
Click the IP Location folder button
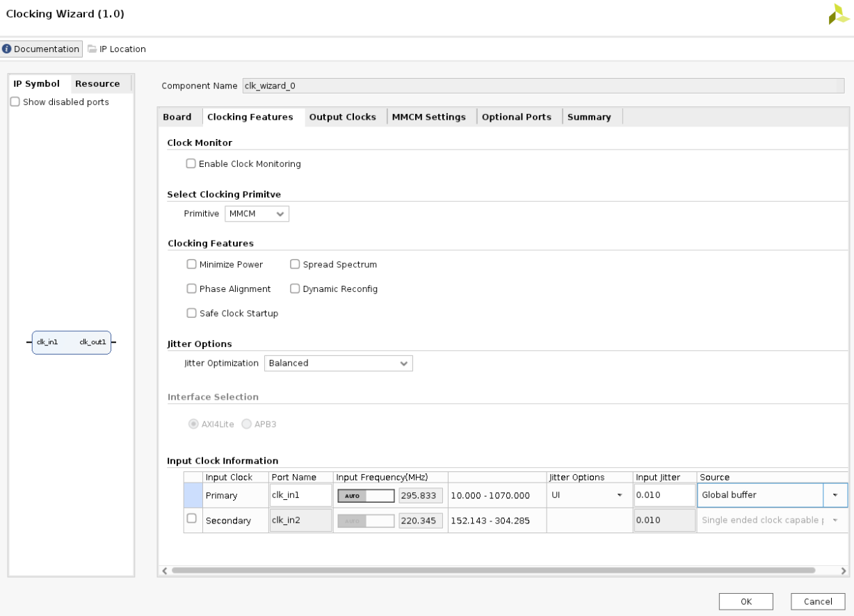coord(116,49)
